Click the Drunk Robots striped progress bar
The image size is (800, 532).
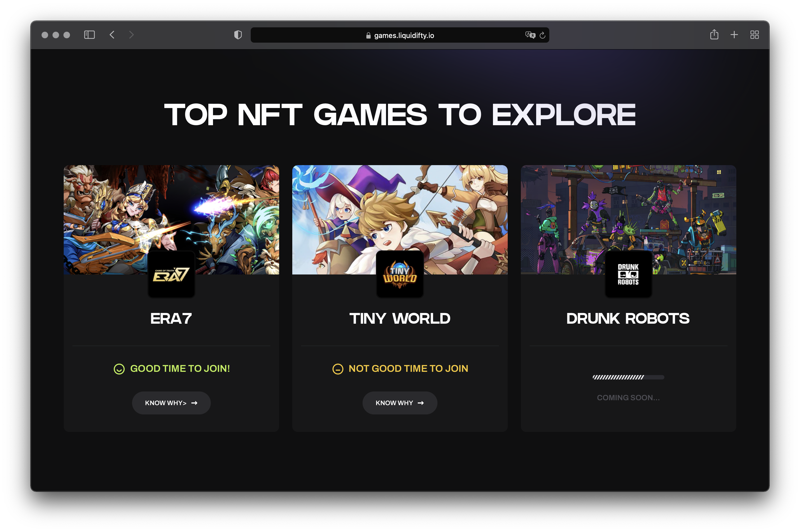(628, 377)
